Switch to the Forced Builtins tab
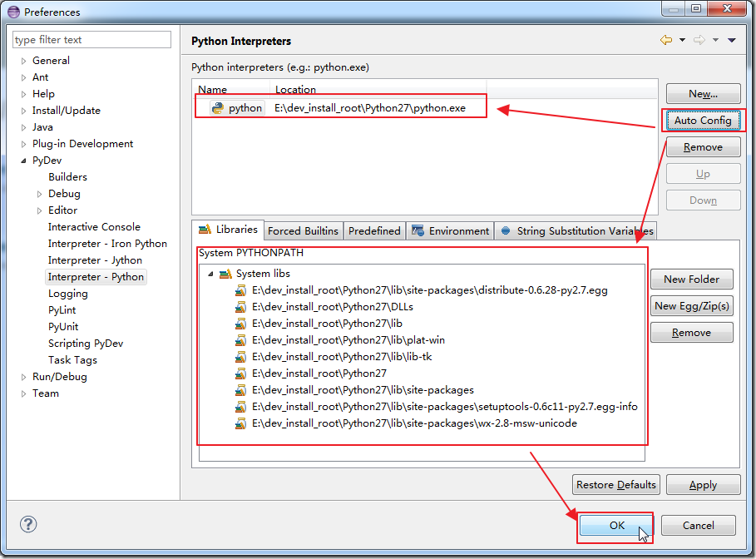 [303, 231]
